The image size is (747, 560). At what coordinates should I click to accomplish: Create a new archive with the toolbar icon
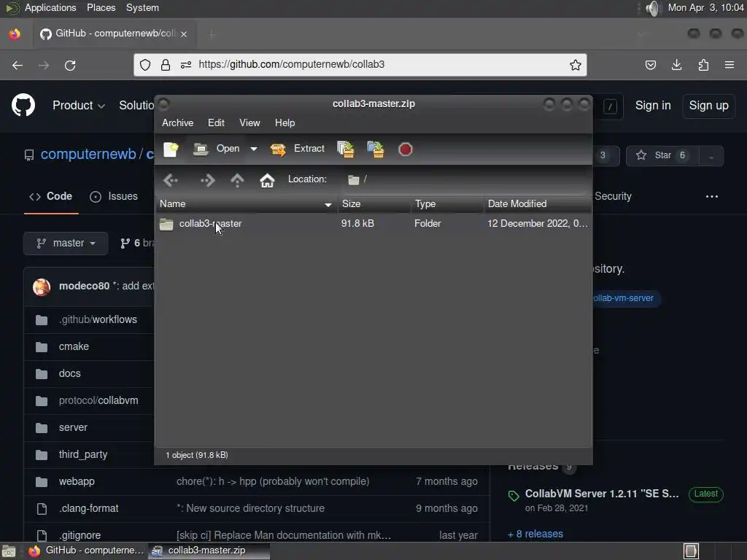click(x=171, y=149)
